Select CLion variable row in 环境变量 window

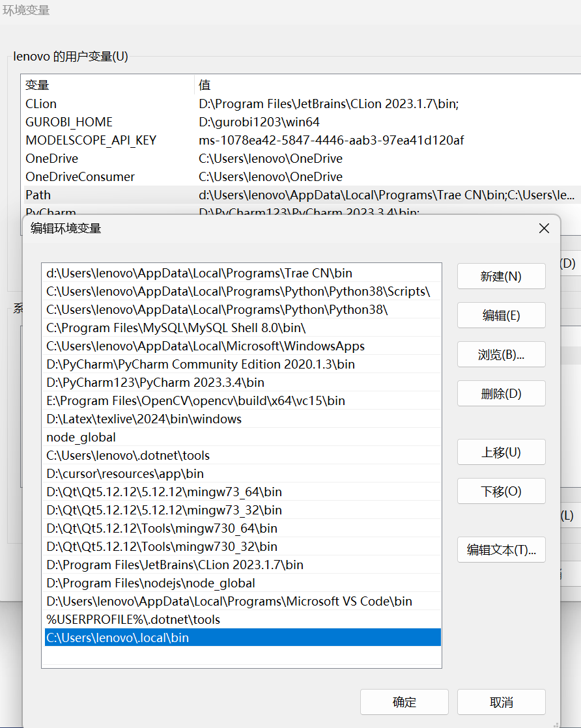302,104
